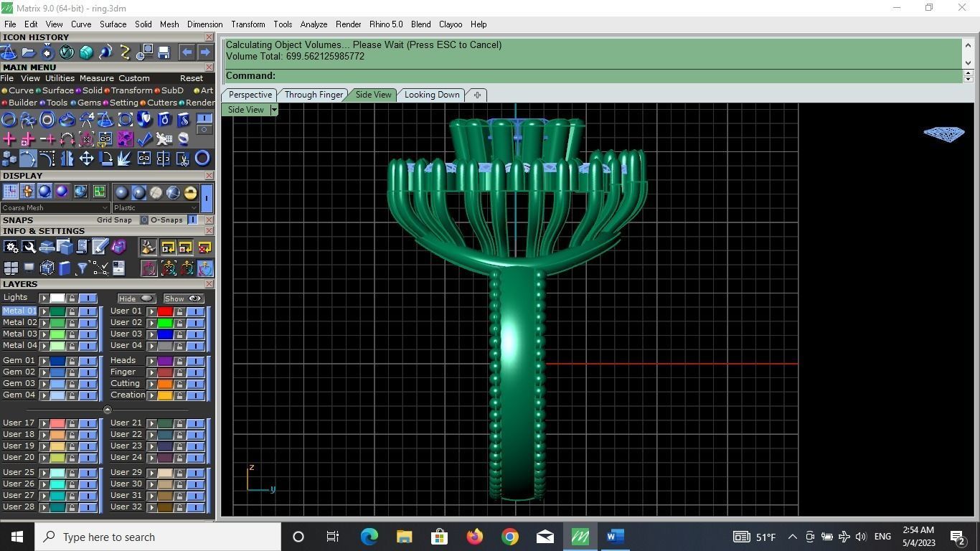Collapse the layers list divider arrow
Viewport: 980px width, 551px height.
108,410
